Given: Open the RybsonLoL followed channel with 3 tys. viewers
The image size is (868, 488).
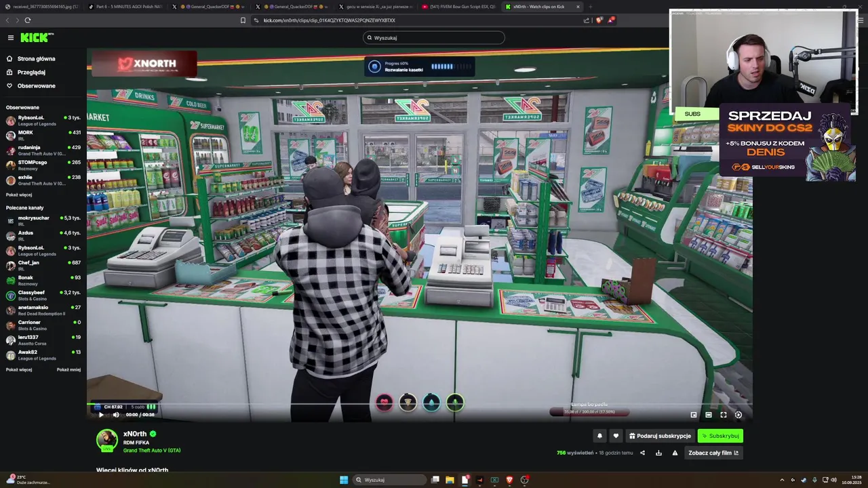Looking at the screenshot, I should (43, 121).
